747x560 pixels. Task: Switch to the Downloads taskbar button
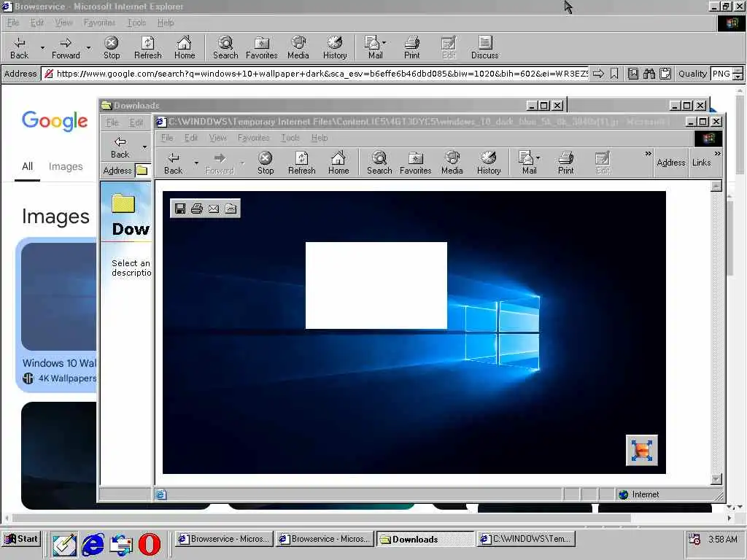(x=425, y=539)
